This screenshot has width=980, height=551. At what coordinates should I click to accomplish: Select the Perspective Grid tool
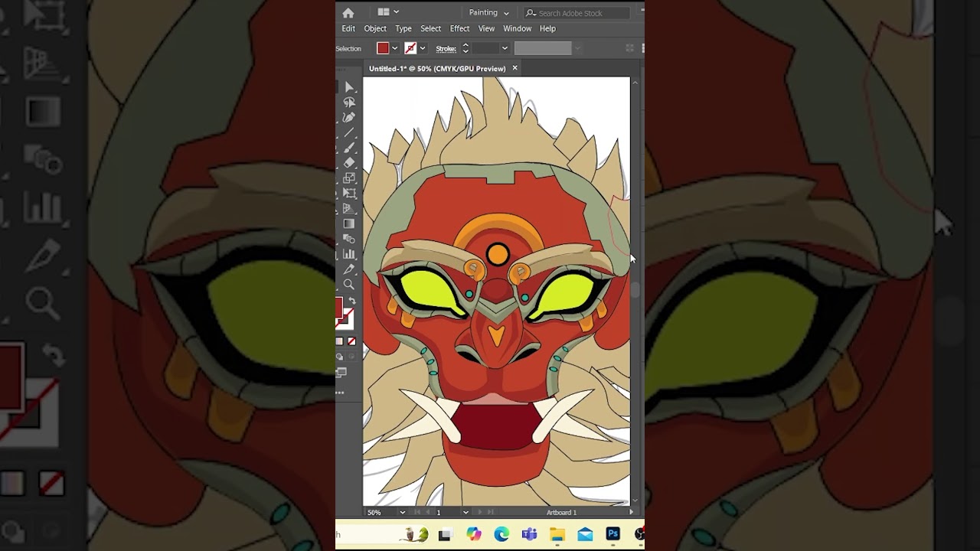coord(349,208)
